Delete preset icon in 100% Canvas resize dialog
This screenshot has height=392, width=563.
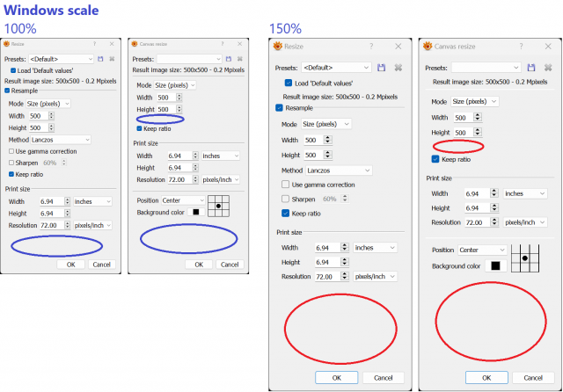click(240, 59)
